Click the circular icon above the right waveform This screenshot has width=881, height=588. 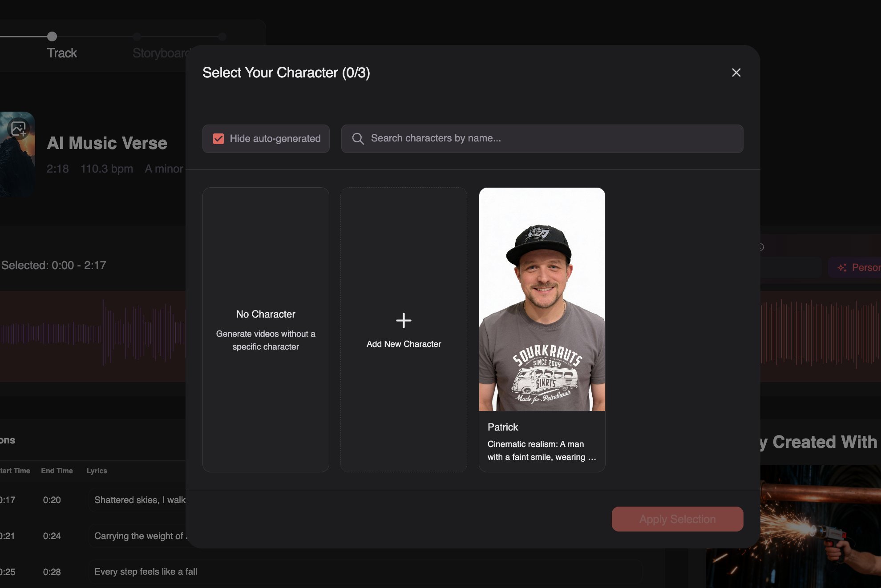pos(760,247)
